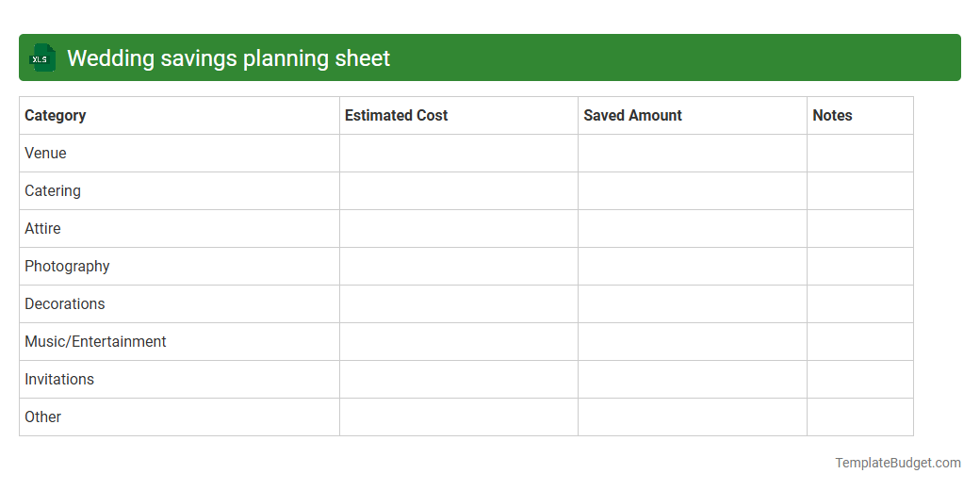Click the Estimated Cost cell for Decorations
This screenshot has height=490, width=980.
[459, 303]
